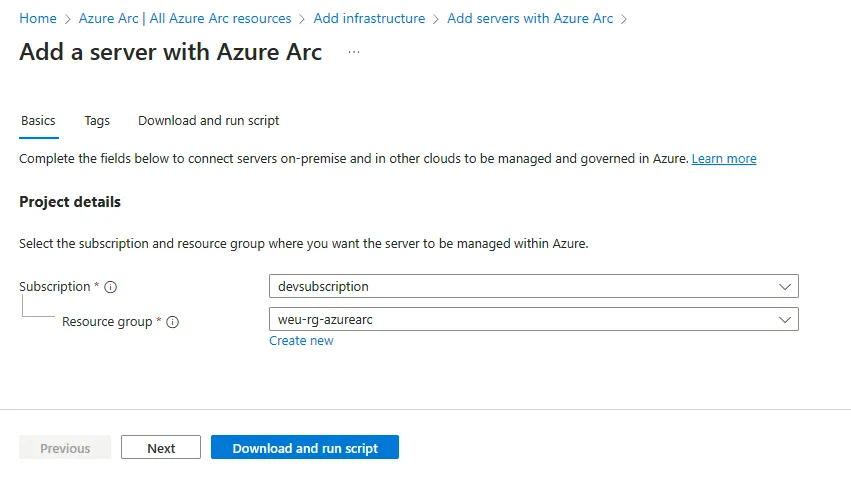Click the Project details heading
This screenshot has height=478, width=851.
(x=70, y=202)
